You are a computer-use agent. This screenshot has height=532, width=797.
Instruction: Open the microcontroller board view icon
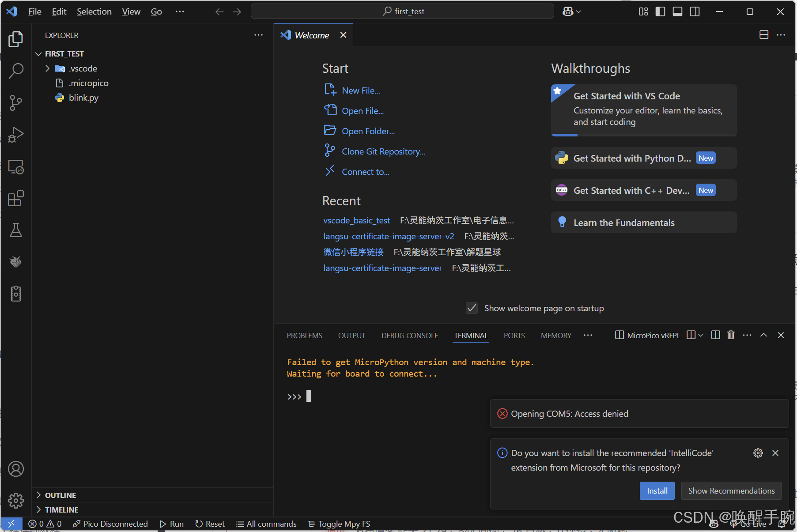16,294
